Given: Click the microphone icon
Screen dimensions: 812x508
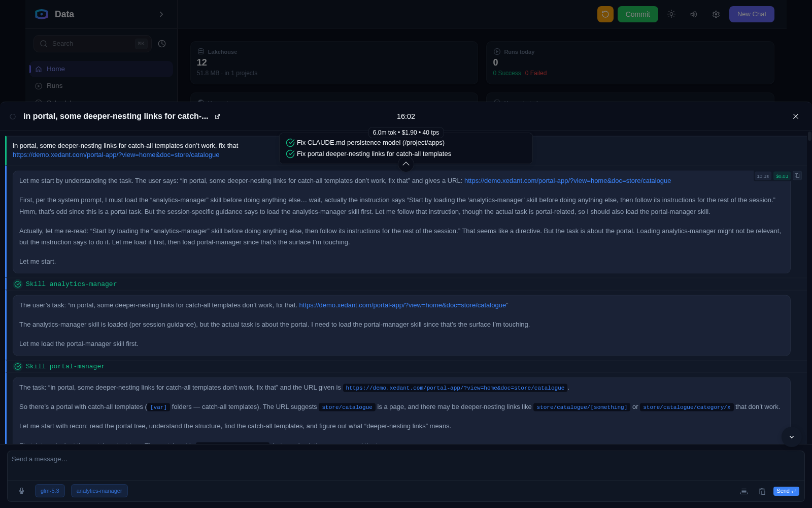Looking at the screenshot, I should (21, 491).
